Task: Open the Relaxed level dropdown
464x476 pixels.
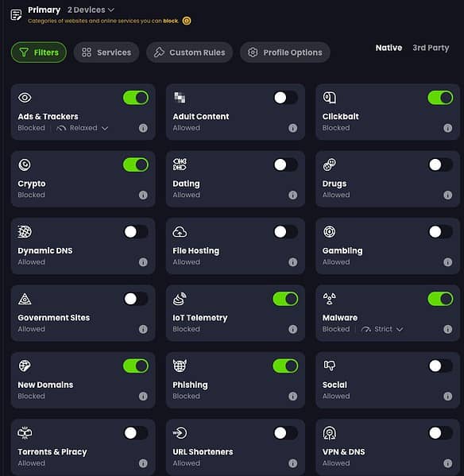Action: tap(83, 128)
